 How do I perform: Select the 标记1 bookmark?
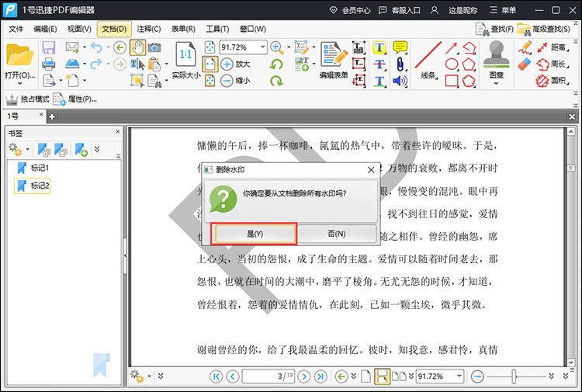(40, 168)
